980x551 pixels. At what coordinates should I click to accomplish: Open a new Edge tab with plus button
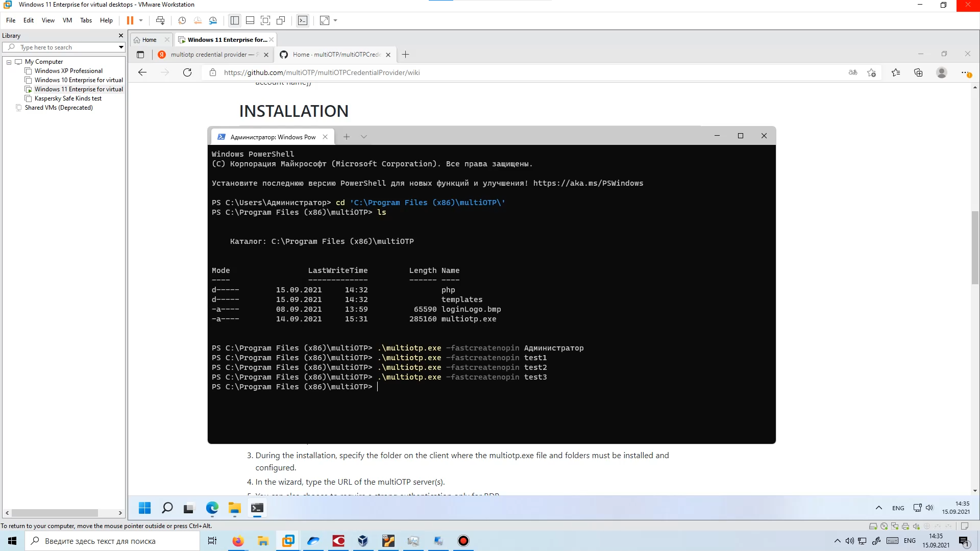(406, 55)
